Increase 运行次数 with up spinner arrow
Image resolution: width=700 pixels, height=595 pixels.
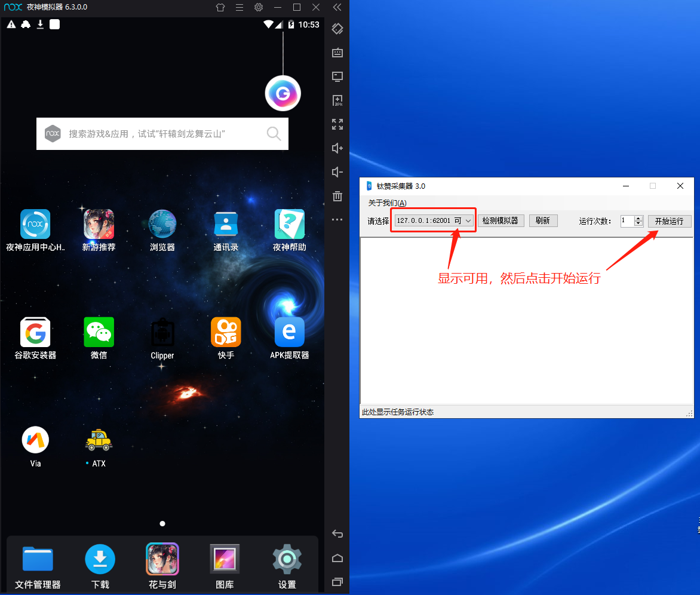[x=638, y=218]
